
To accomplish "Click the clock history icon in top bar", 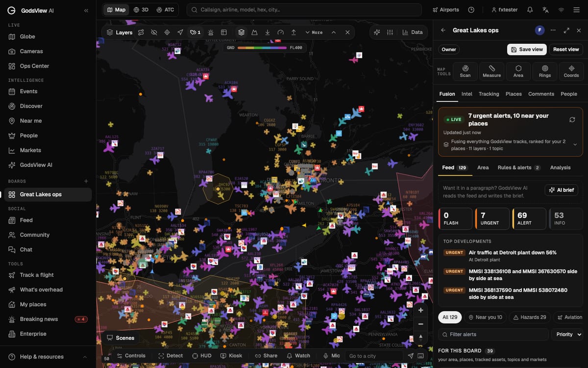I will (x=471, y=10).
